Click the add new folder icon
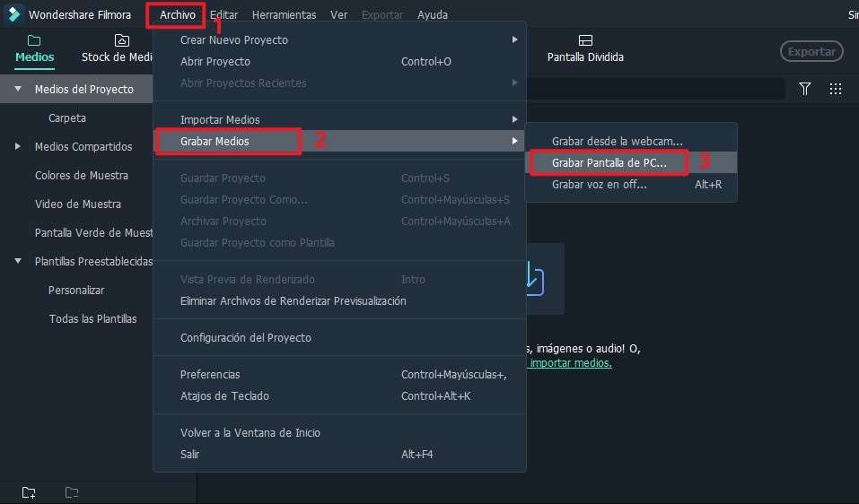 (29, 492)
